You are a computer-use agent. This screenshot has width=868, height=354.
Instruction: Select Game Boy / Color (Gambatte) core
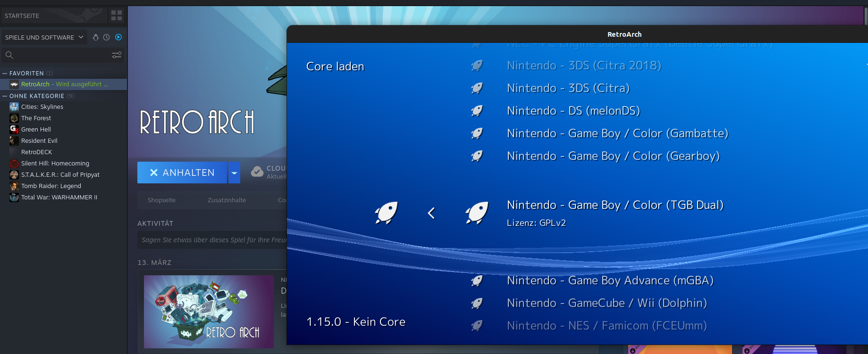pyautogui.click(x=617, y=133)
